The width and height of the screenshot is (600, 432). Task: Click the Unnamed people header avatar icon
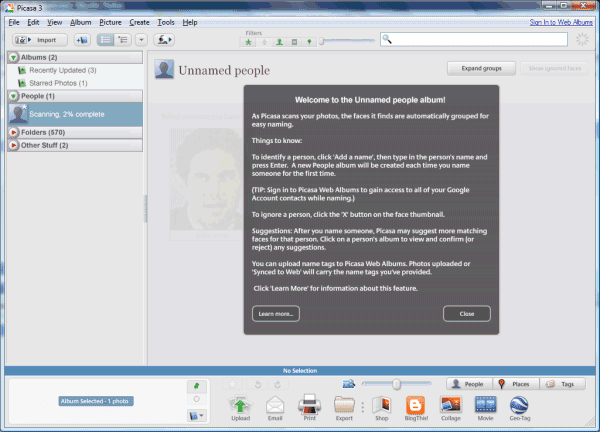coord(164,69)
